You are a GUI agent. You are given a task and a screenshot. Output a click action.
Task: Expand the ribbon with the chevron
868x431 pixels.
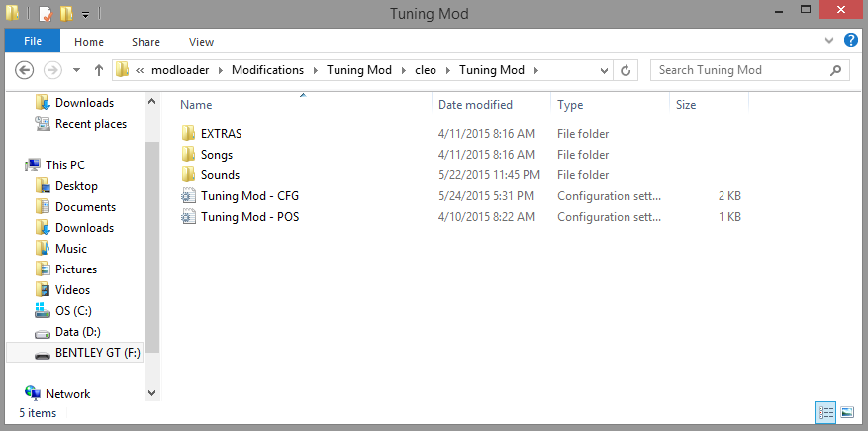click(830, 41)
